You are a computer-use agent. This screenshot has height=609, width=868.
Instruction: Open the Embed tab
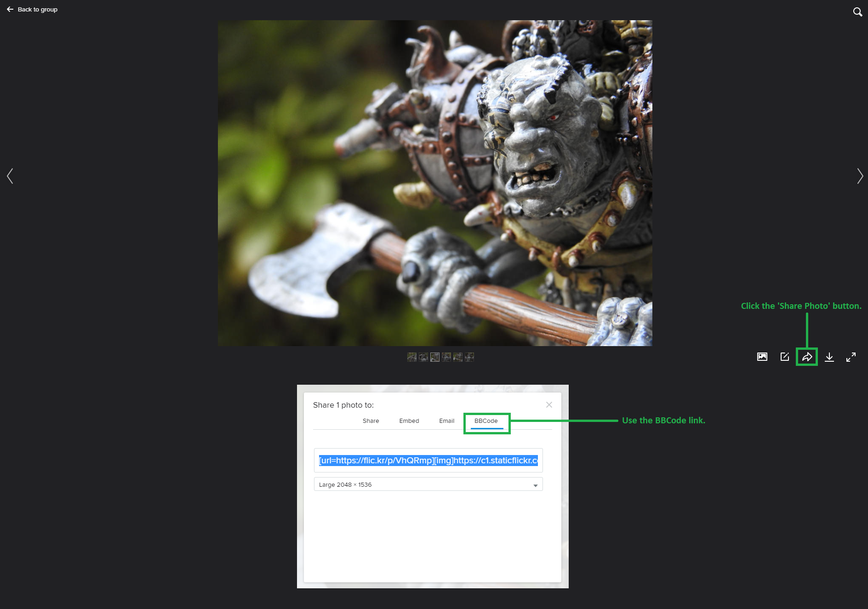pyautogui.click(x=409, y=421)
